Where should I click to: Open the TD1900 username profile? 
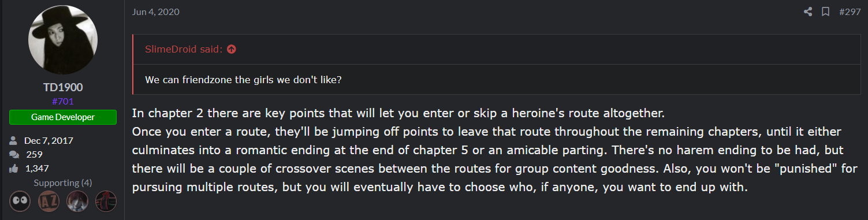tap(63, 87)
